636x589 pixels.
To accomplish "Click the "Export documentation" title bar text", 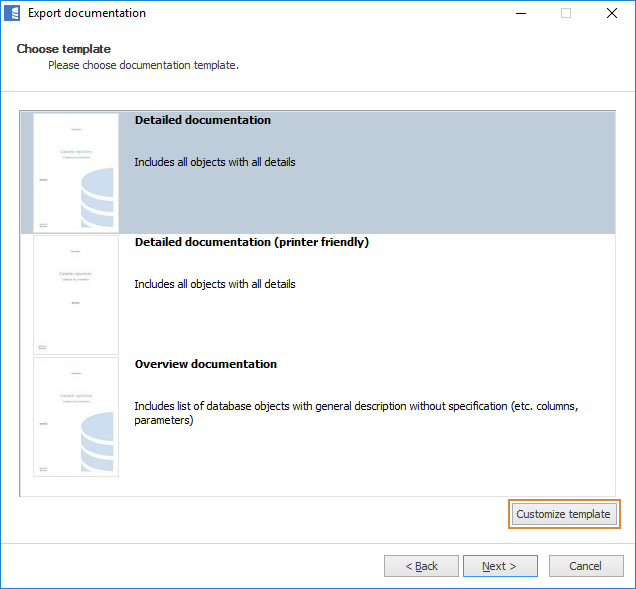I will tap(86, 13).
